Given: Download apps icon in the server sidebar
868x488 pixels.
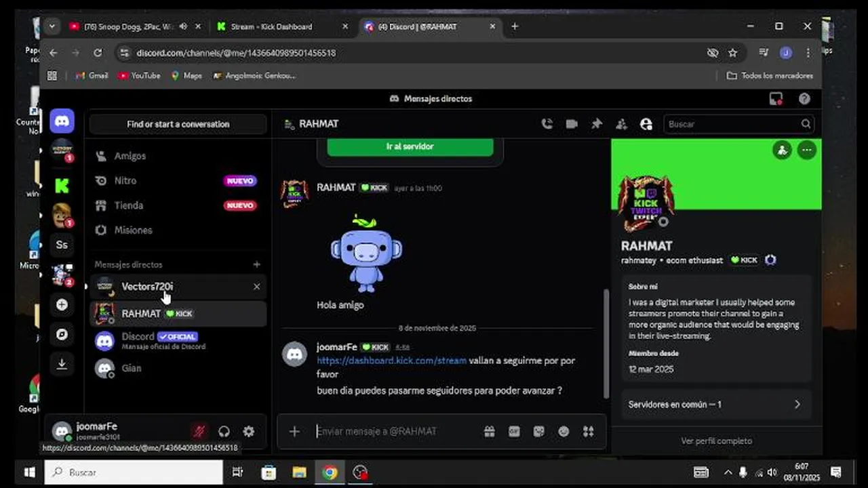Looking at the screenshot, I should [x=62, y=364].
